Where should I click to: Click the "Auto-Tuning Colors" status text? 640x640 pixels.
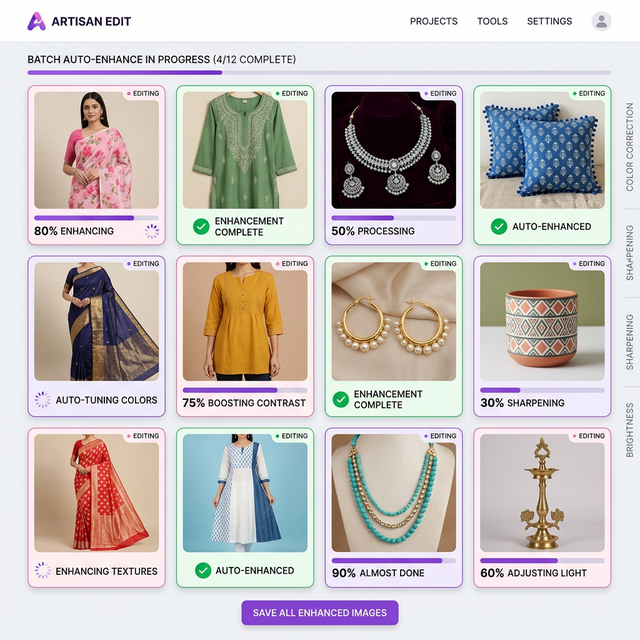[x=107, y=400]
